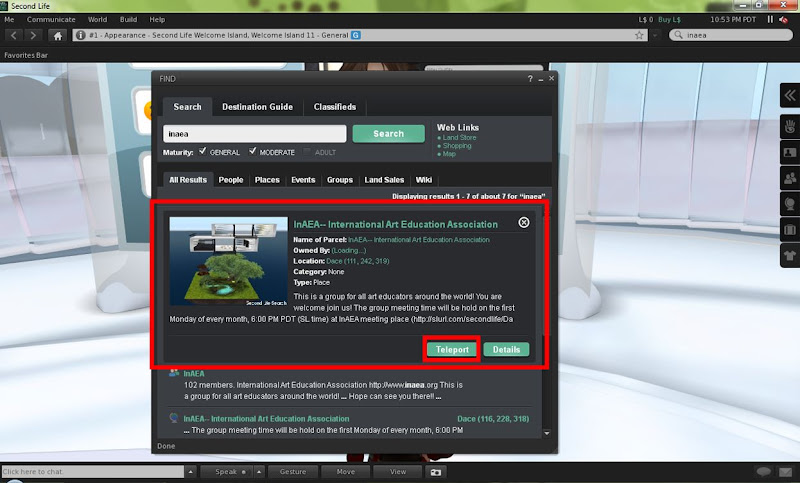Pause media using the pause icon
The width and height of the screenshot is (800, 483).
tap(770, 19)
